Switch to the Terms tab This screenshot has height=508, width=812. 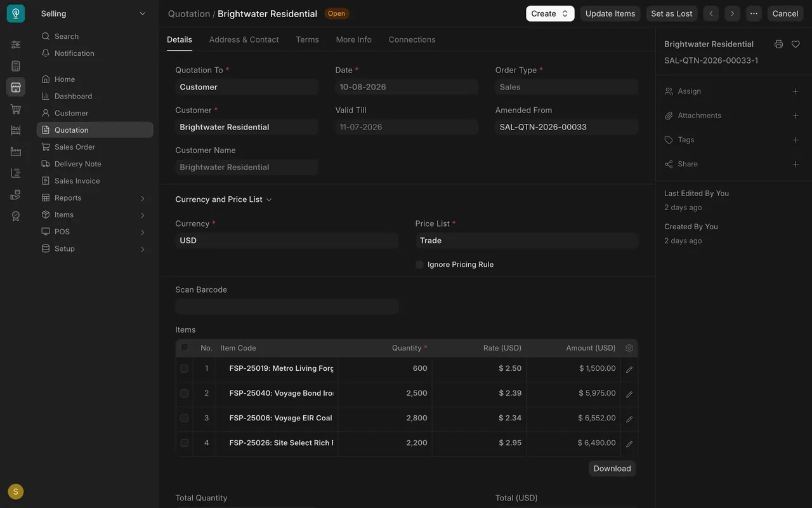click(x=307, y=39)
